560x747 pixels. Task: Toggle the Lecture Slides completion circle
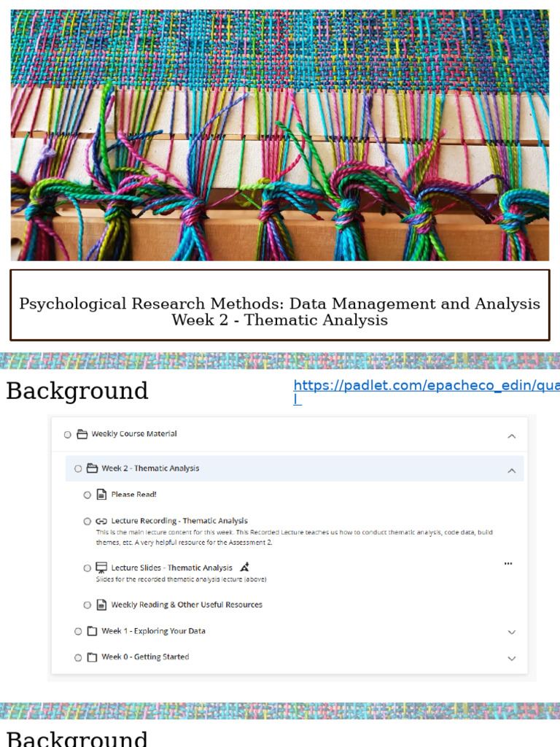coord(87,568)
